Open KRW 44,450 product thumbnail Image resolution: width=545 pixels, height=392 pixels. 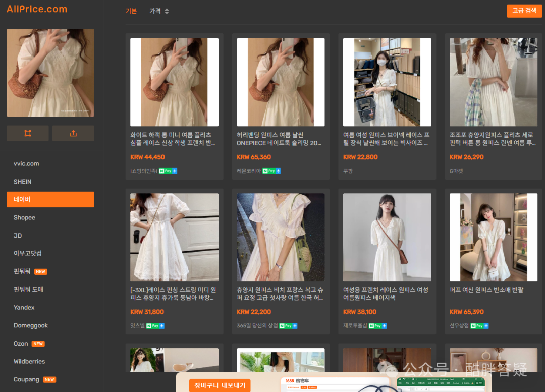(x=174, y=82)
